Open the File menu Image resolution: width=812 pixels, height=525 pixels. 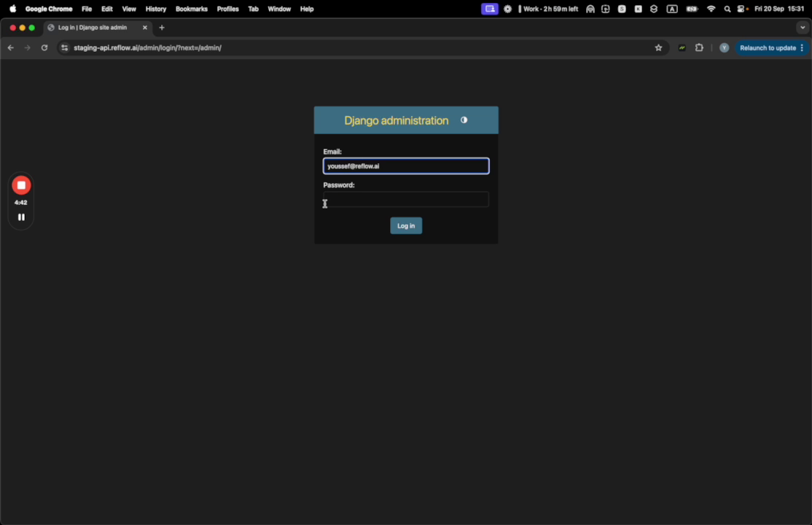coord(87,9)
